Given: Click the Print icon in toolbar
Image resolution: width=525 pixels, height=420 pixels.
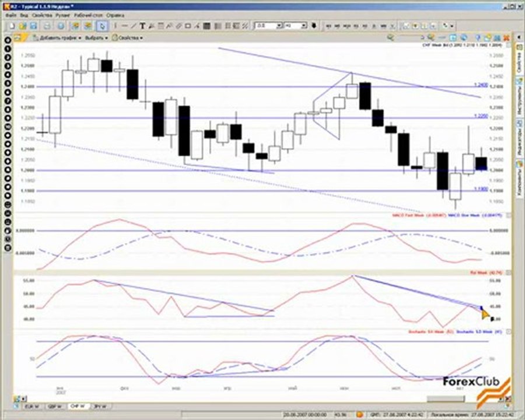Looking at the screenshot, I should click(47, 26).
